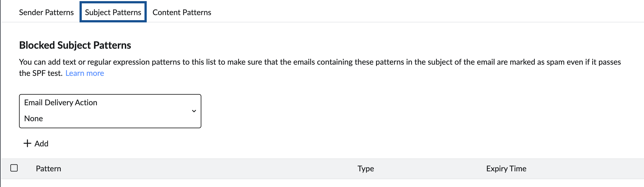This screenshot has width=644, height=187.
Task: Follow the Learn more link
Action: click(85, 73)
